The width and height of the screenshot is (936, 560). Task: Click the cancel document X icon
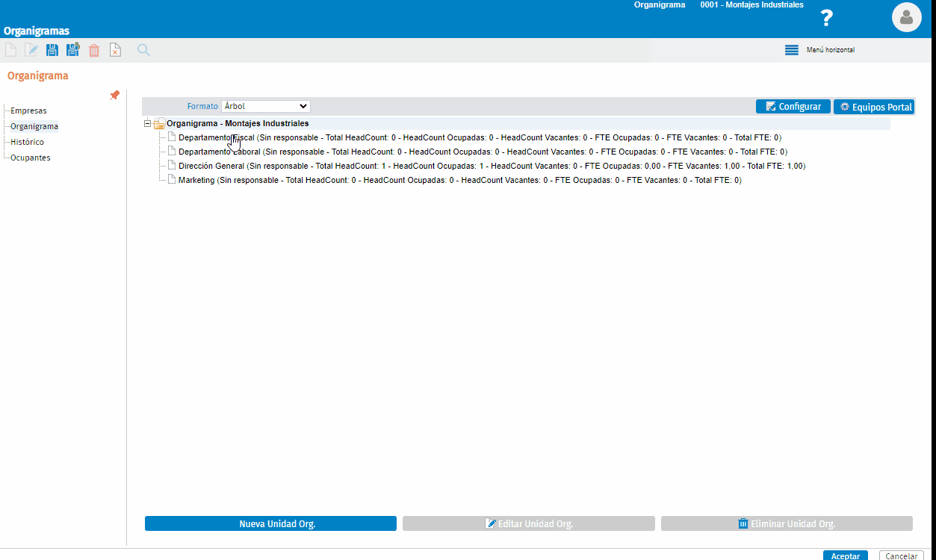coord(115,50)
